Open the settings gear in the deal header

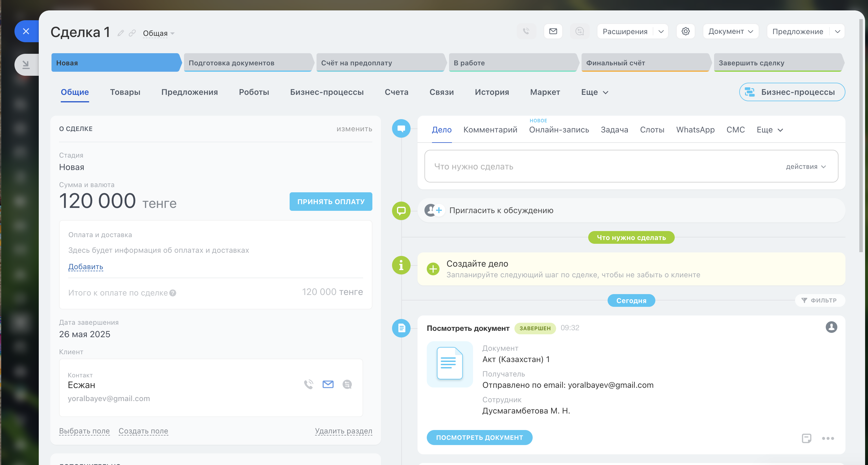[685, 31]
